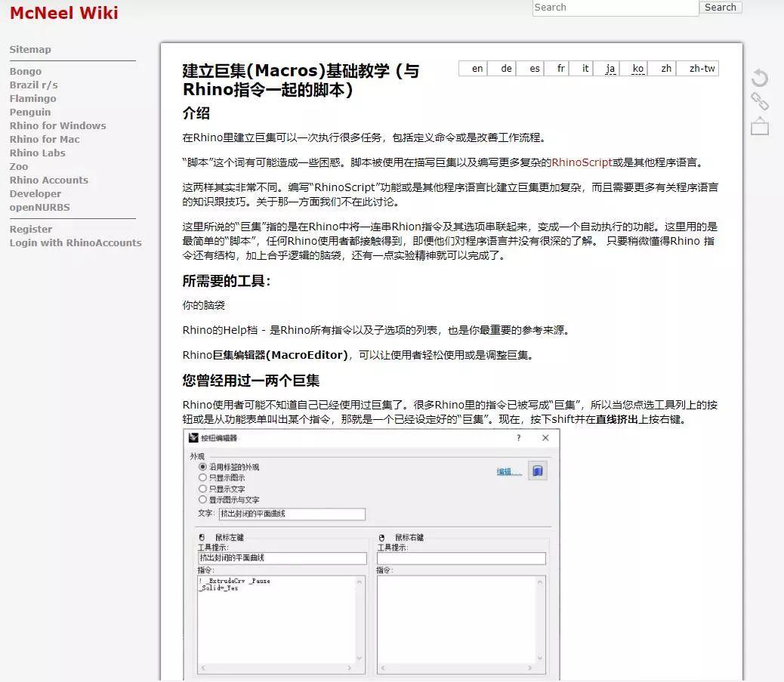Click the up arrow of right 指令 box scrollbar
The width and height of the screenshot is (784, 682).
point(539,581)
